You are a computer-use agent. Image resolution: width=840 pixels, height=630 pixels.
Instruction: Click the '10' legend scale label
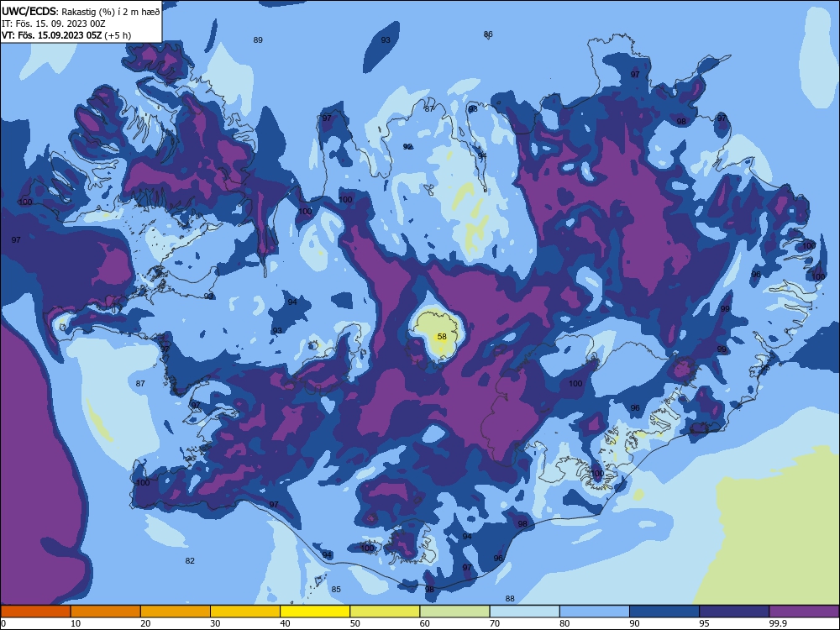(76, 623)
